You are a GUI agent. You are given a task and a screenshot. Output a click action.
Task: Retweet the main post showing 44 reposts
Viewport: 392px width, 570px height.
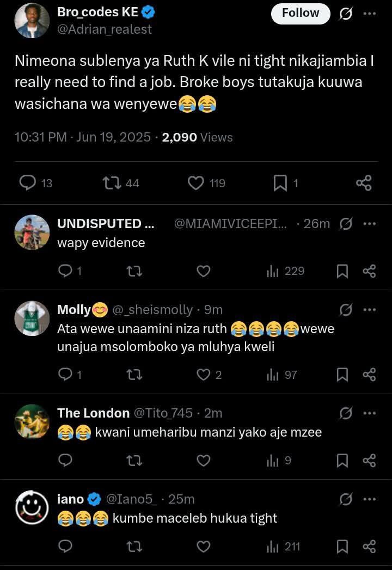121,183
